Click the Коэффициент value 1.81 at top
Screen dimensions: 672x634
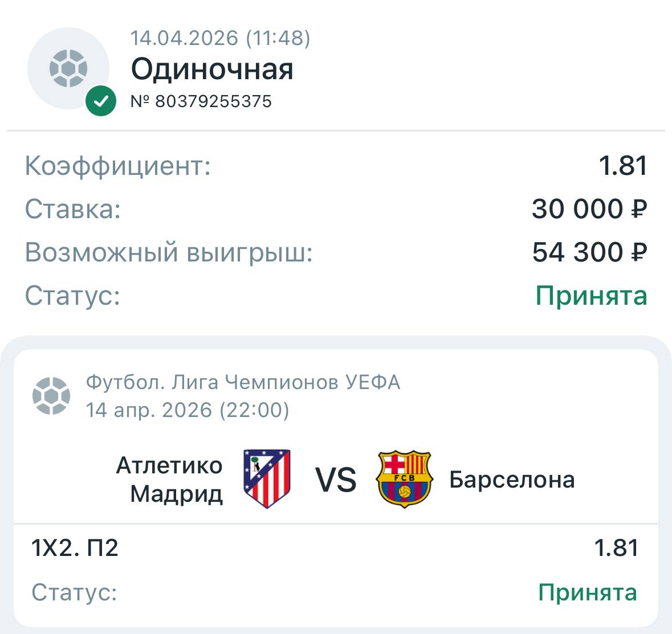[x=622, y=166]
